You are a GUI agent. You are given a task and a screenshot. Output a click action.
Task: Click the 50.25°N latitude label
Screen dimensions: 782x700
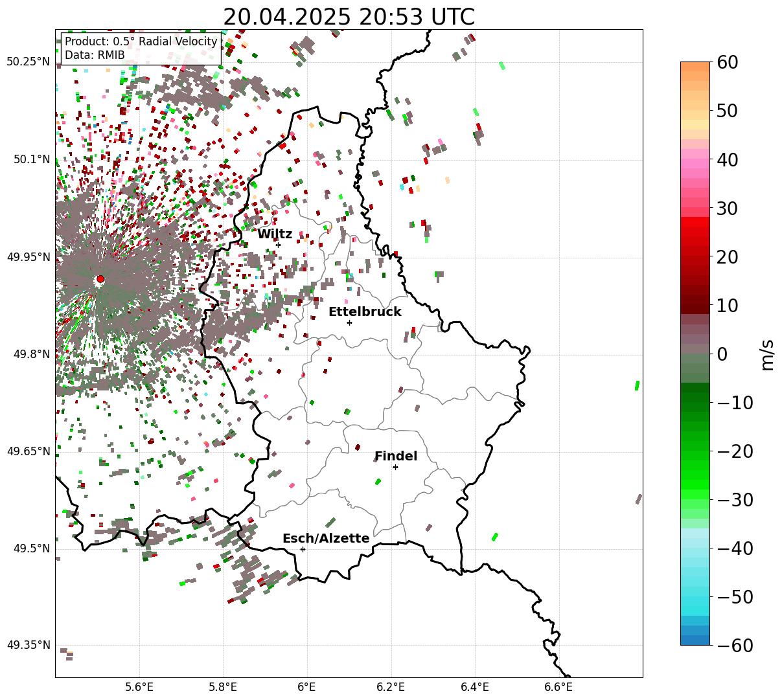click(28, 62)
